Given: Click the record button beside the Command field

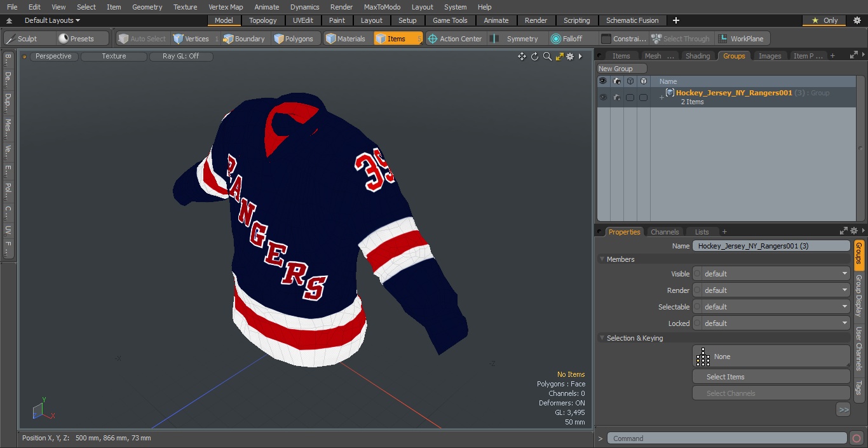Looking at the screenshot, I should (856, 438).
